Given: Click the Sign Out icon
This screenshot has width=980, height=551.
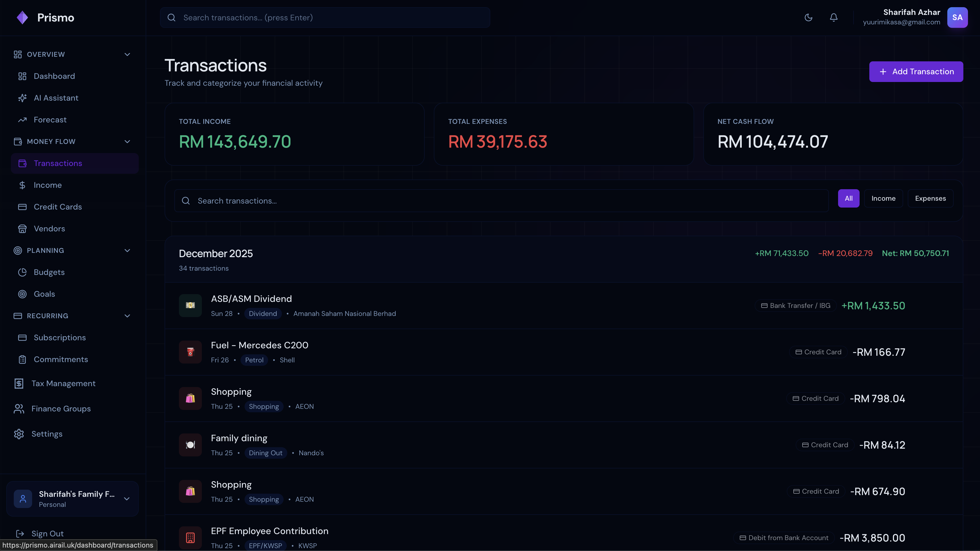Looking at the screenshot, I should [x=20, y=534].
